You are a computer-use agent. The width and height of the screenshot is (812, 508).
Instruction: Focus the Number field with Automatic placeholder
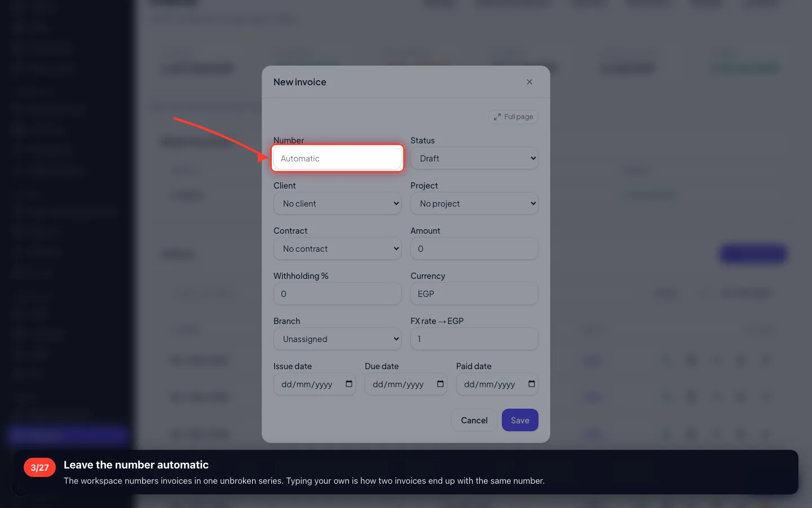point(337,159)
